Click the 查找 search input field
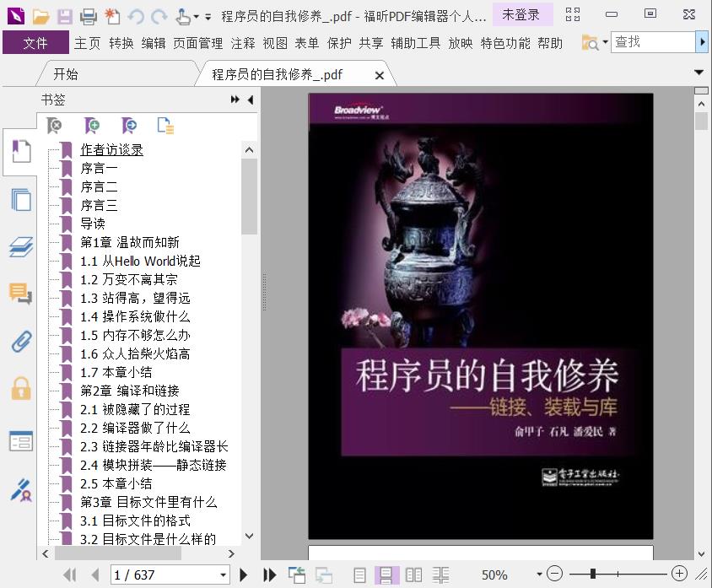This screenshot has height=588, width=712. tap(654, 42)
